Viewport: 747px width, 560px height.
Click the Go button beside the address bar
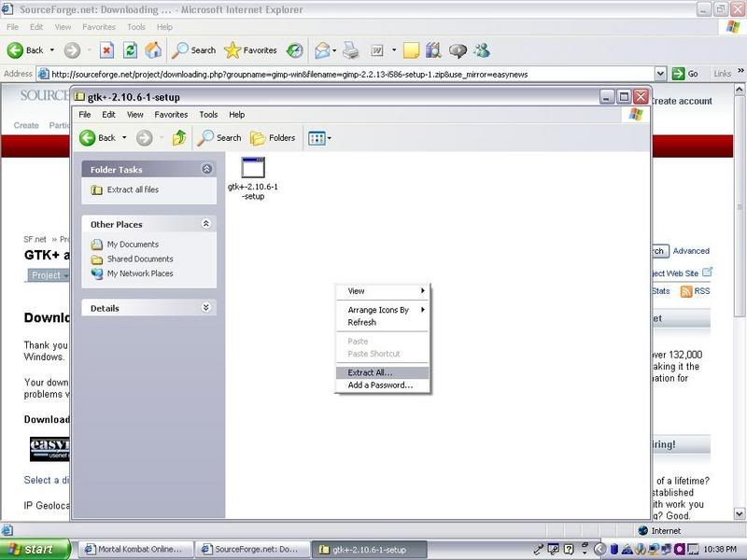click(684, 74)
